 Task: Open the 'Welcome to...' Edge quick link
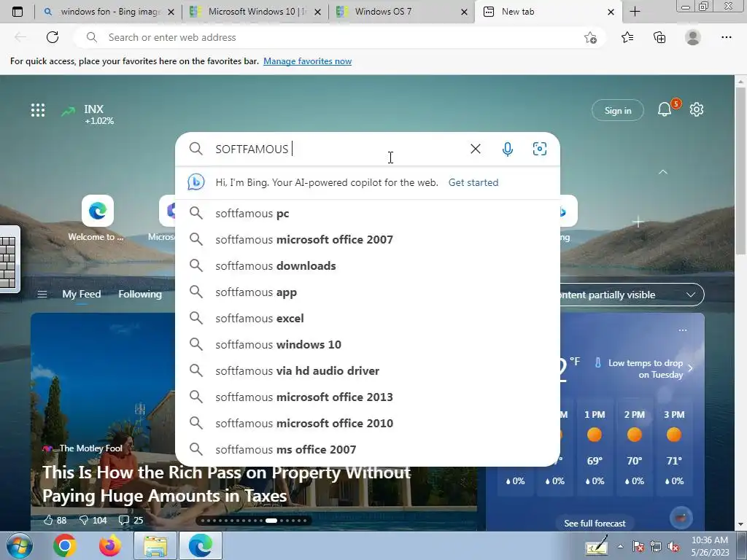[x=97, y=219]
